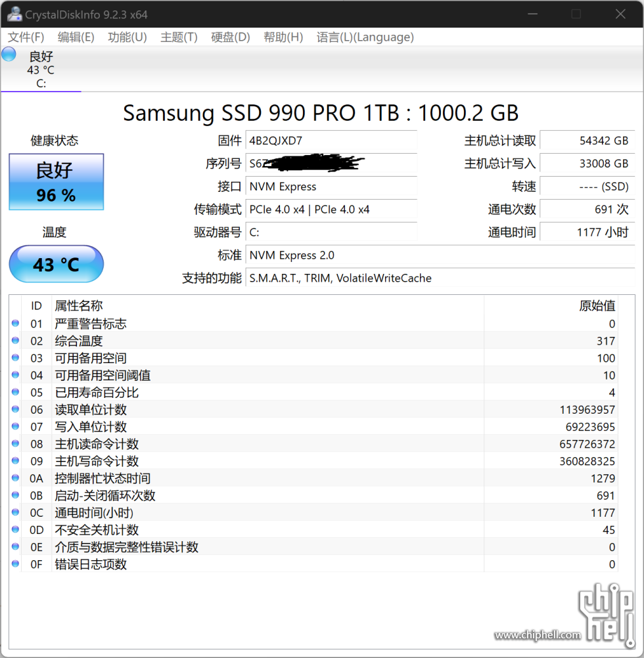Image resolution: width=644 pixels, height=658 pixels.
Task: Click status dot for 0E 介质与数据完整性错误计数
Action: 16,547
